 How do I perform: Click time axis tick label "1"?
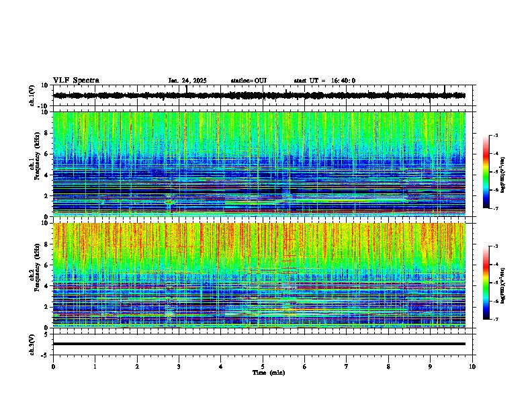95,367
